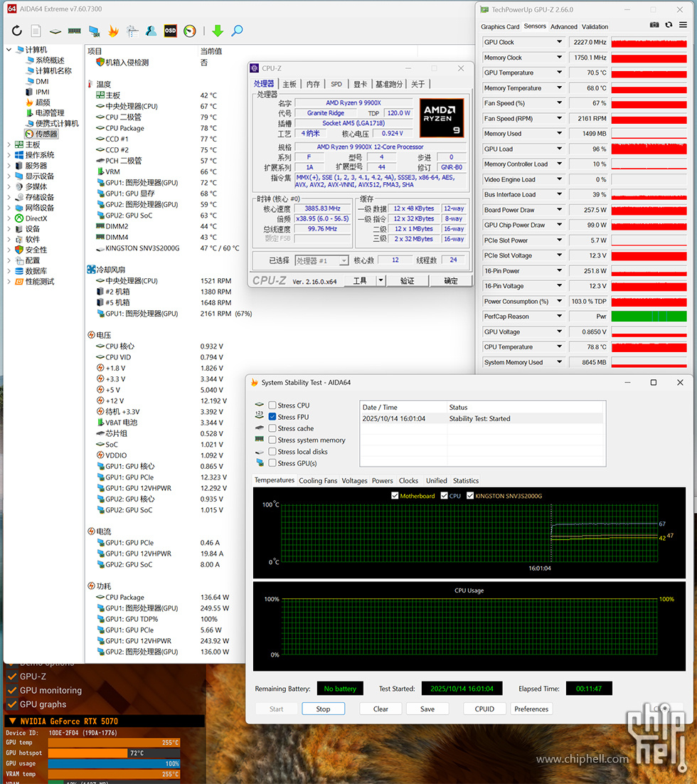Expand the 主板 tree node
This screenshot has width=697, height=784.
click(10, 144)
